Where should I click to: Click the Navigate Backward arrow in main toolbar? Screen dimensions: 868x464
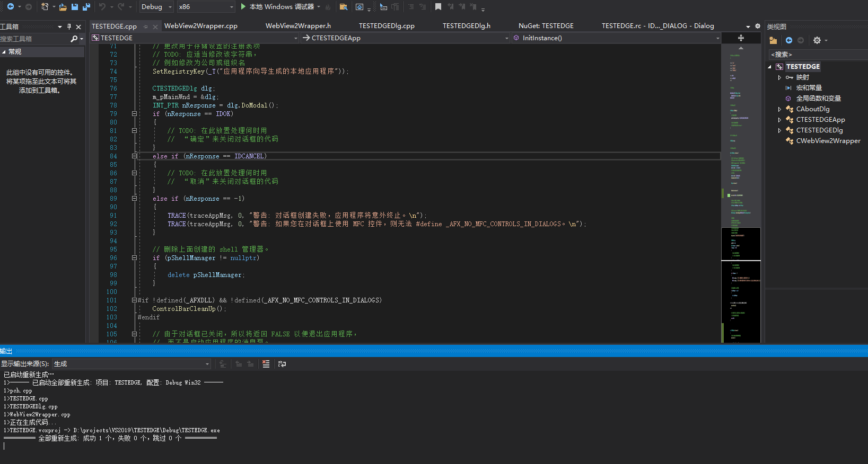coord(10,6)
